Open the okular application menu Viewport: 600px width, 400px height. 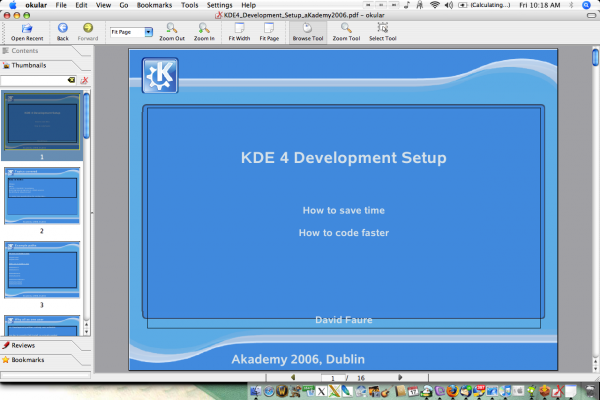(36, 5)
